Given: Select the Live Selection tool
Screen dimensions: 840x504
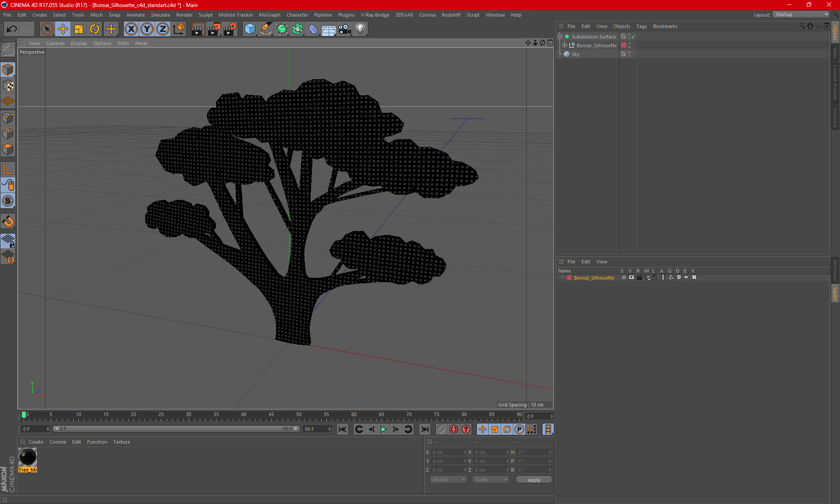Looking at the screenshot, I should pyautogui.click(x=47, y=29).
